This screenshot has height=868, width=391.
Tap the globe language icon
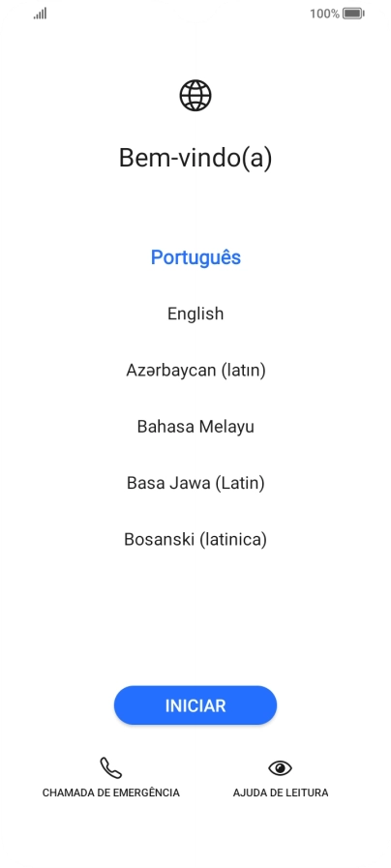point(195,95)
